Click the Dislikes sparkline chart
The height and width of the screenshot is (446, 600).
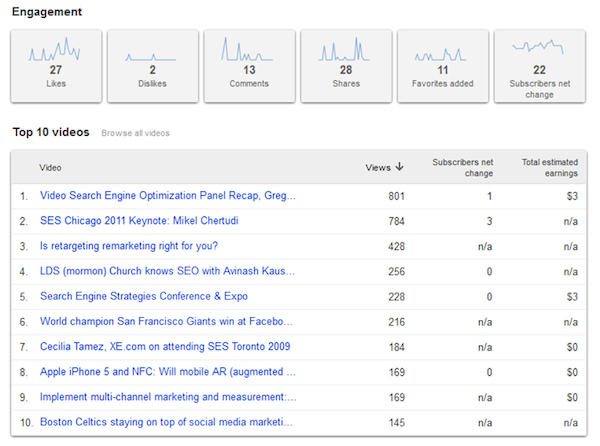[x=151, y=57]
